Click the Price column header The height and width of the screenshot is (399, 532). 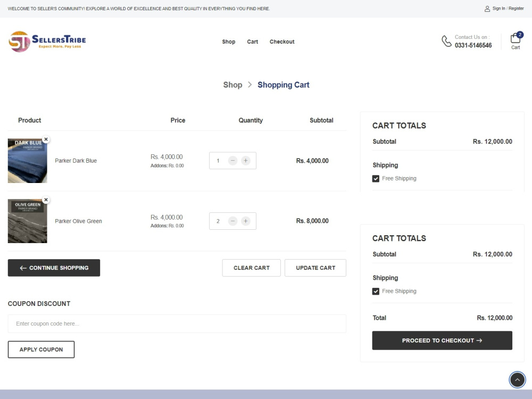pyautogui.click(x=178, y=120)
